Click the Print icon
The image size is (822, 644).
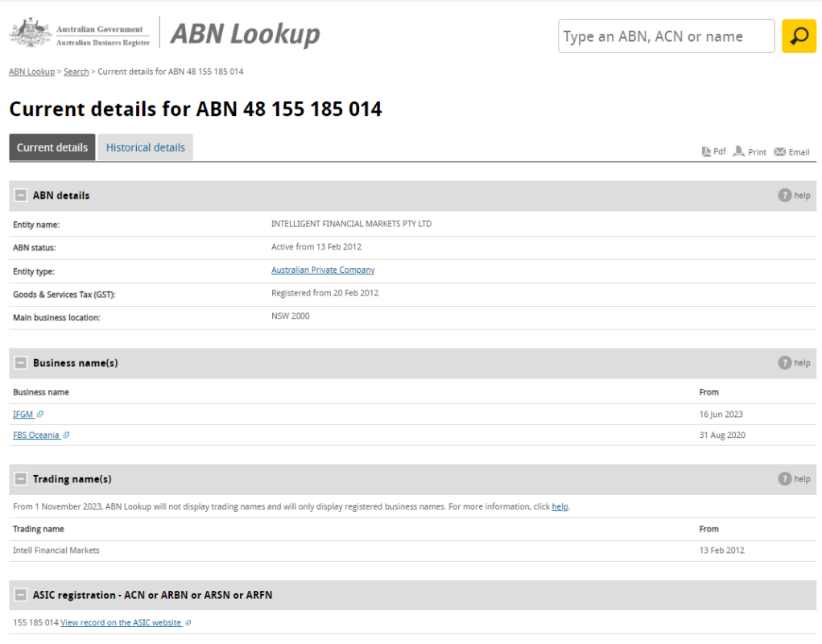[x=738, y=151]
